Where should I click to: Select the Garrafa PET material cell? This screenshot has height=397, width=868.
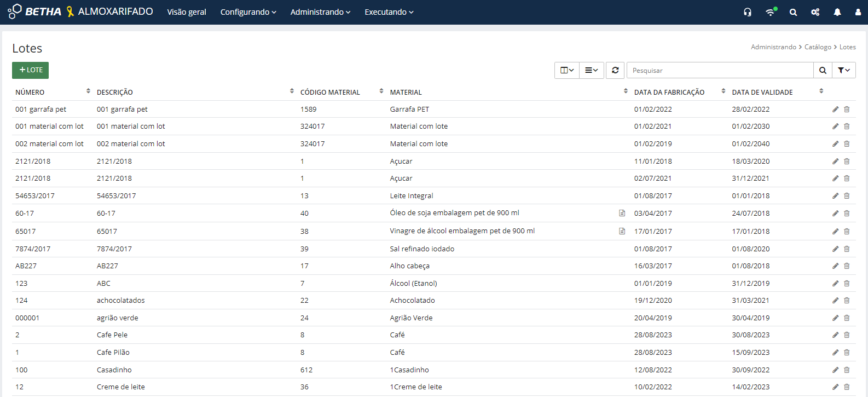click(409, 110)
